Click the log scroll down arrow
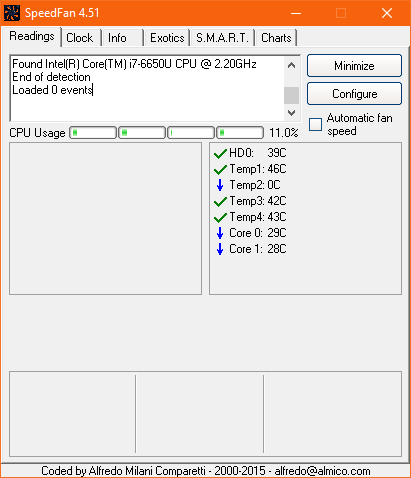 [291, 113]
